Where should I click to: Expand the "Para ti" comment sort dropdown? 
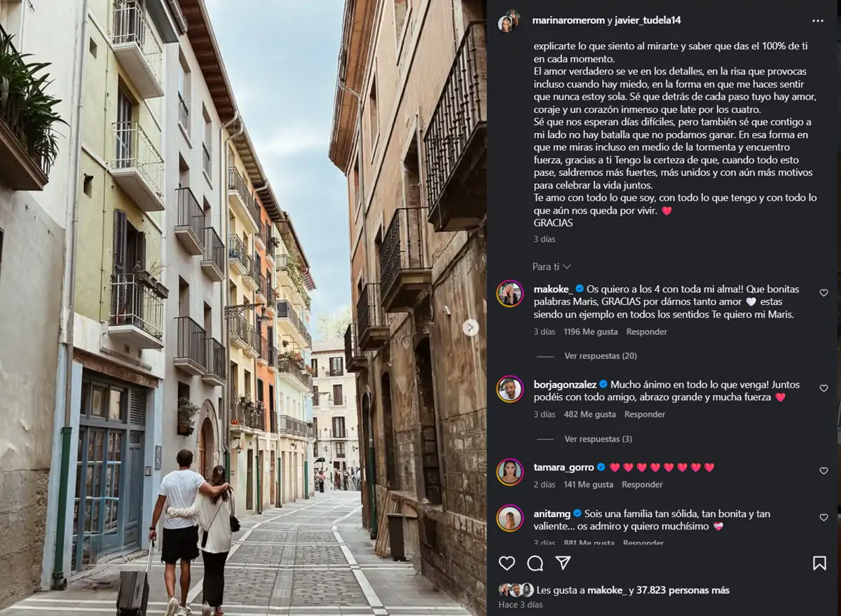point(552,266)
